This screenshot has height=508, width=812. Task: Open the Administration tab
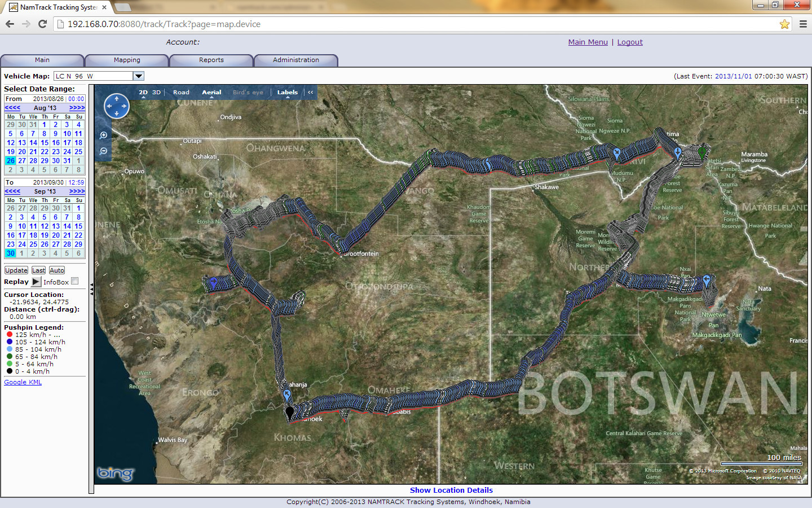tap(295, 60)
